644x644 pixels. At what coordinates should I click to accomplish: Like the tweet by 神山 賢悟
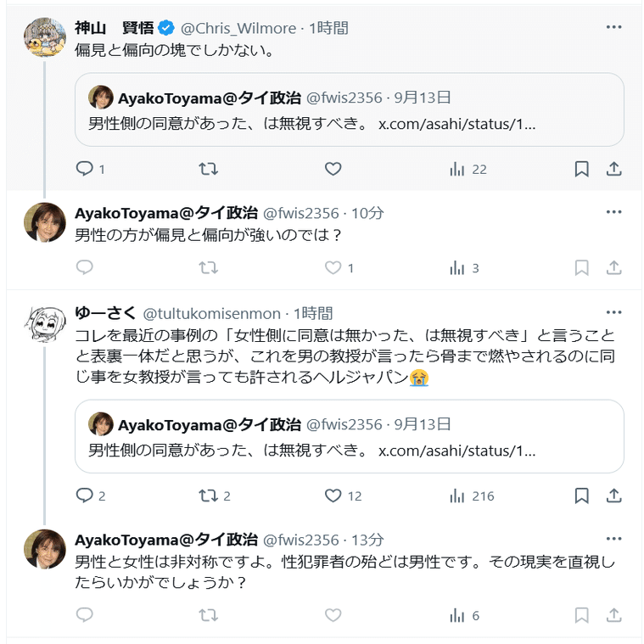tap(333, 169)
